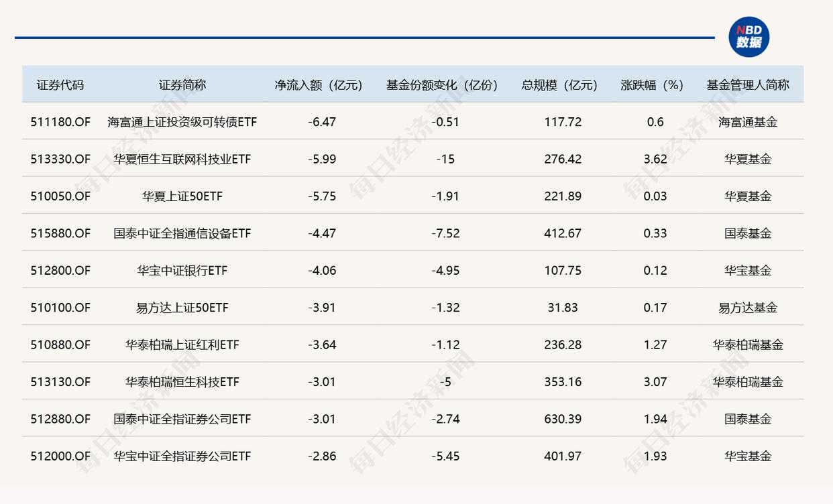
Task: Click 海富通上证投资级可转债ETF name
Action: (x=182, y=122)
